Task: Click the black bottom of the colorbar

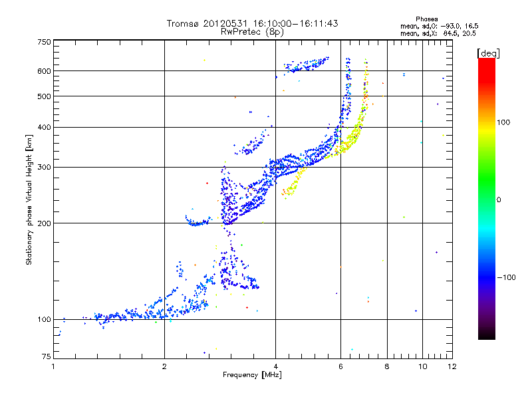Action: [487, 334]
